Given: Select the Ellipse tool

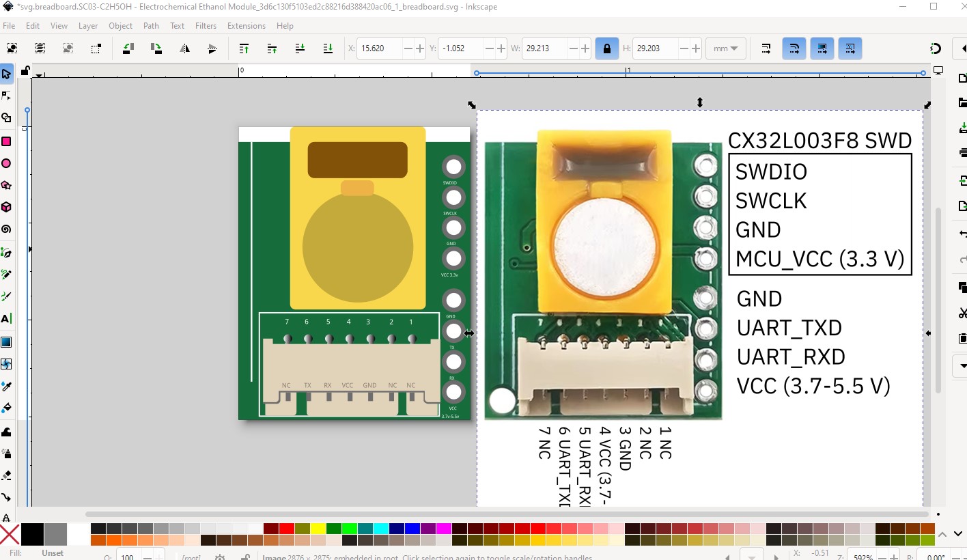Looking at the screenshot, I should coord(6,163).
